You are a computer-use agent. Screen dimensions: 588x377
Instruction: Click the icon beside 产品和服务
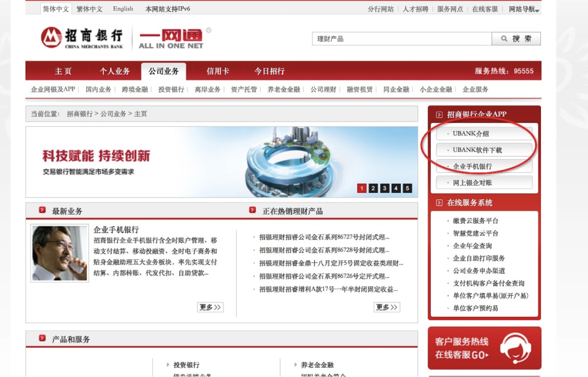(x=42, y=339)
